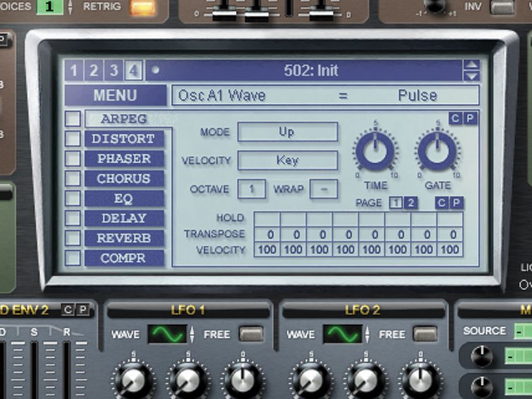This screenshot has width=532, height=399.
Task: Open the MENU
Action: [x=117, y=95]
